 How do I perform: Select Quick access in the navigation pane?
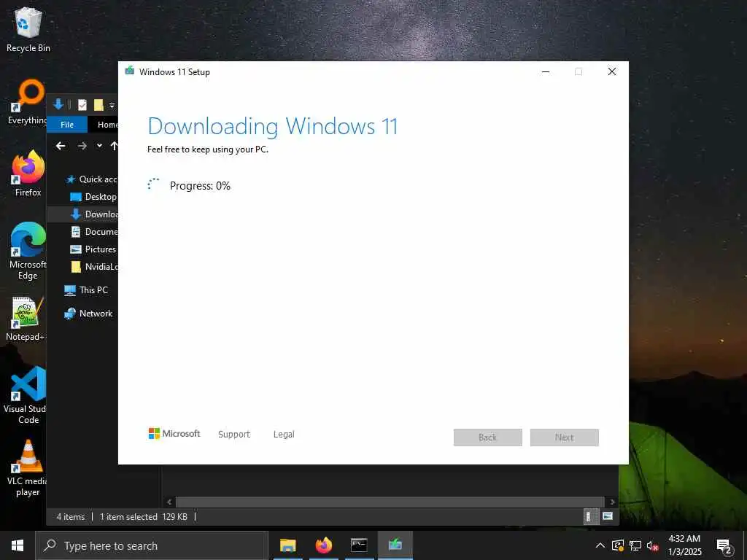[x=91, y=179]
